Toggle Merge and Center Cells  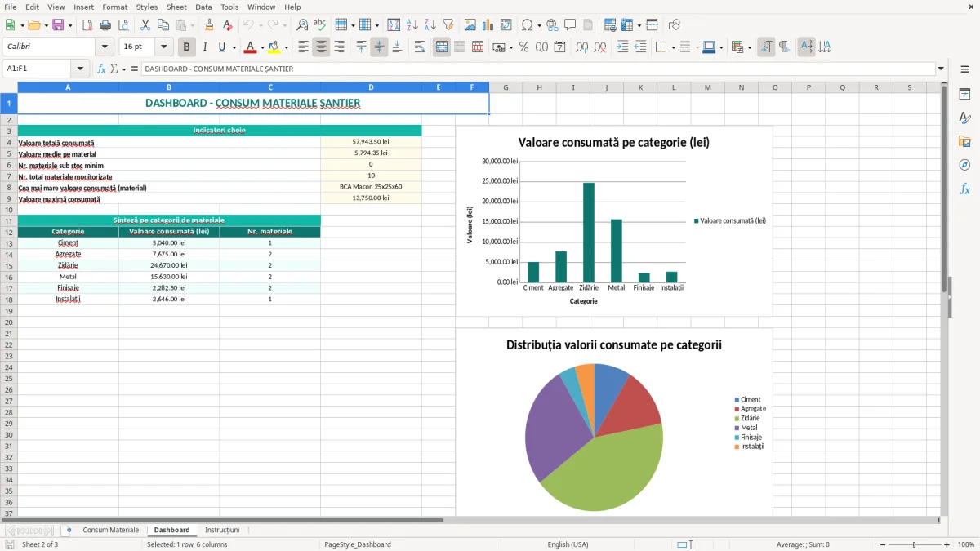point(442,47)
